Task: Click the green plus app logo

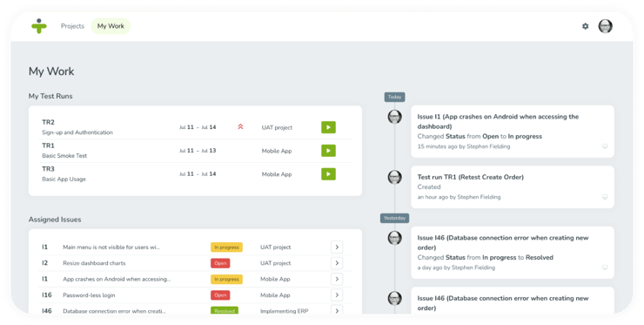Action: coord(39,26)
